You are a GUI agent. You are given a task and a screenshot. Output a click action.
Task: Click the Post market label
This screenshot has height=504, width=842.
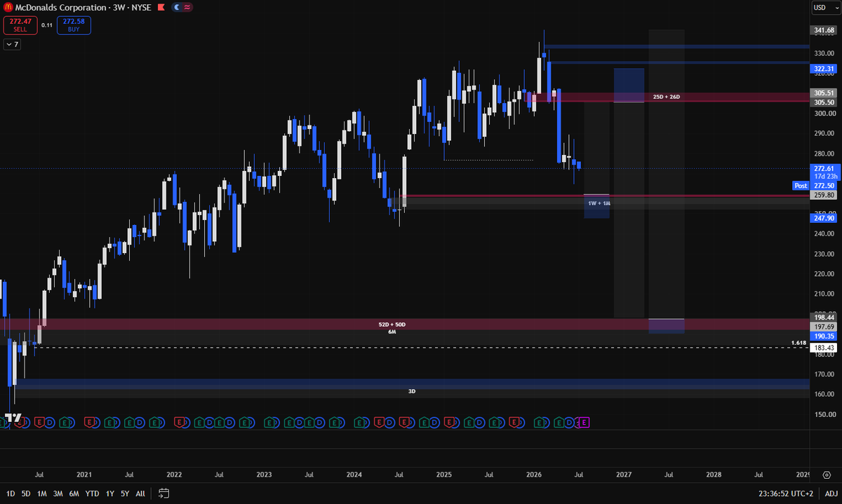click(x=801, y=186)
